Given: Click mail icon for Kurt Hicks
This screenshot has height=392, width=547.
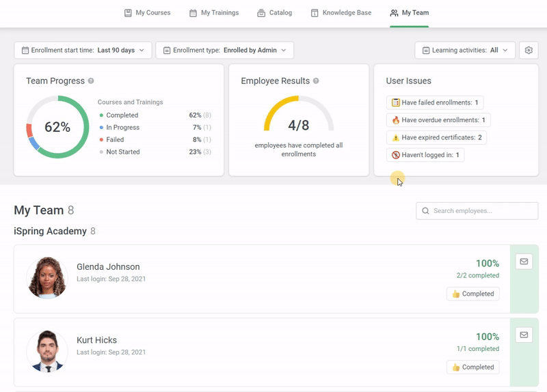Looking at the screenshot, I should (x=524, y=335).
